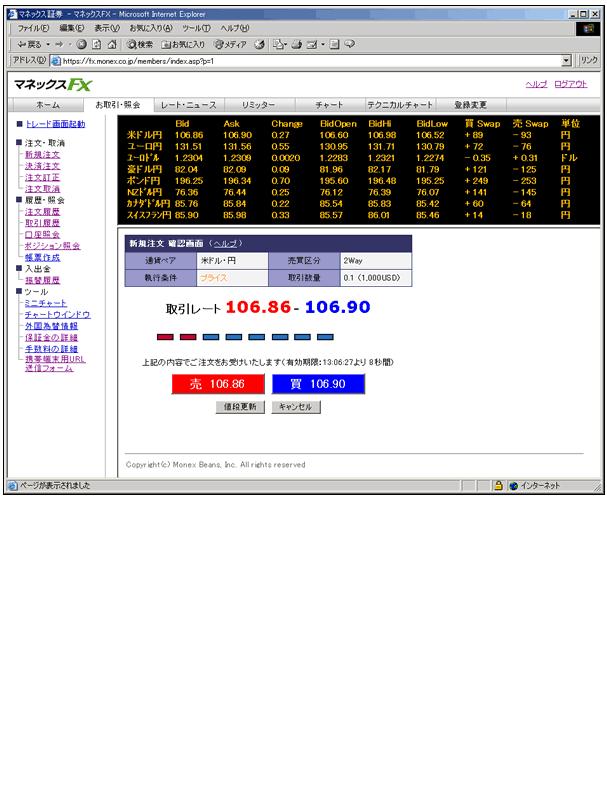Click the Stop loading icon in toolbar
607x800 pixels.
point(82,44)
